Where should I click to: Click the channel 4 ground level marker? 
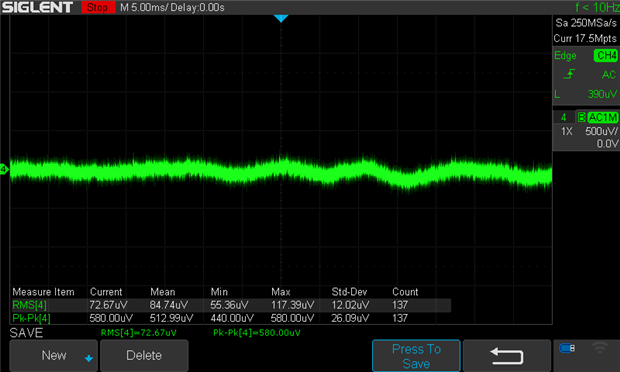(x=4, y=170)
